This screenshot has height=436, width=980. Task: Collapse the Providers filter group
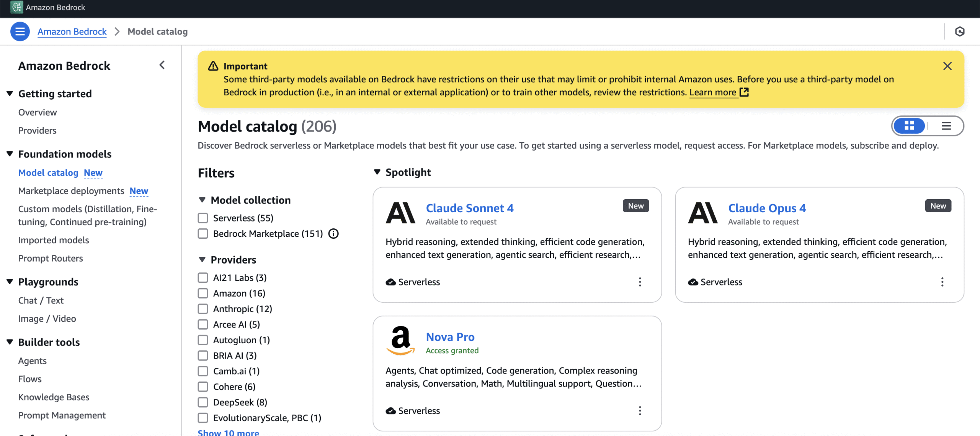(x=203, y=260)
